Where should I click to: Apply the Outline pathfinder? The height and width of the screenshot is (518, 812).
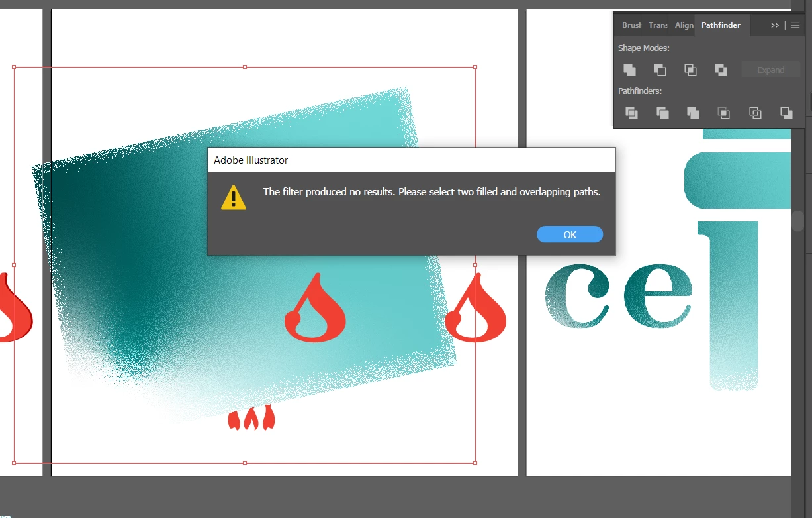click(755, 113)
